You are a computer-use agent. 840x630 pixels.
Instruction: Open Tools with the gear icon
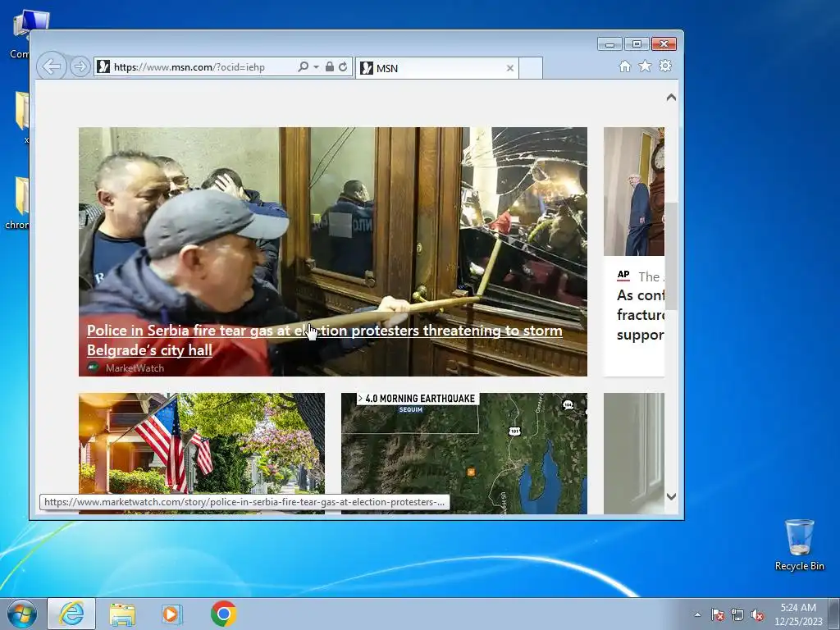click(x=665, y=66)
